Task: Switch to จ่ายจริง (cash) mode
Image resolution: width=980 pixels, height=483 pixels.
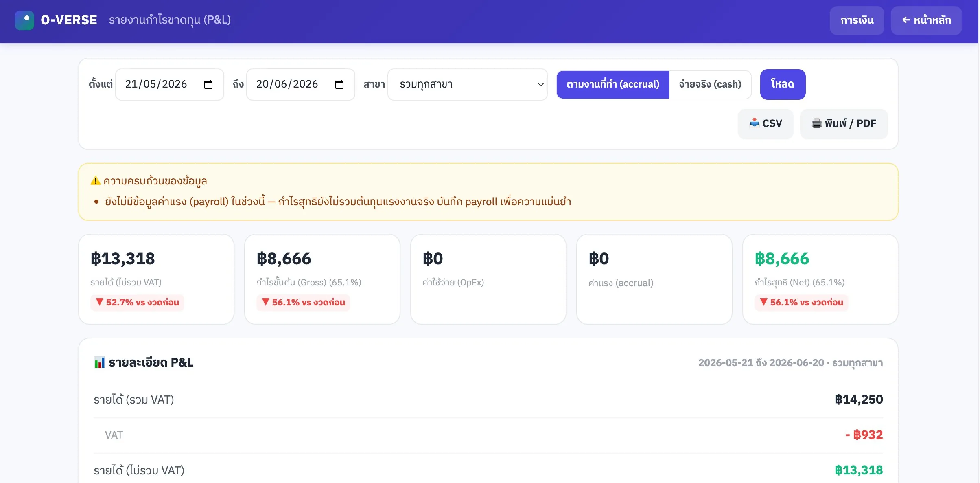Action: pyautogui.click(x=710, y=84)
